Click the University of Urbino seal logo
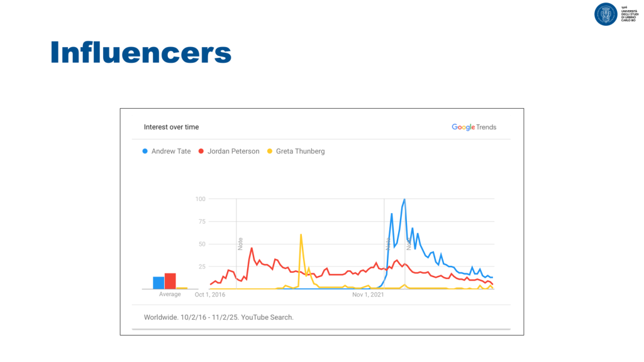 pos(606,14)
